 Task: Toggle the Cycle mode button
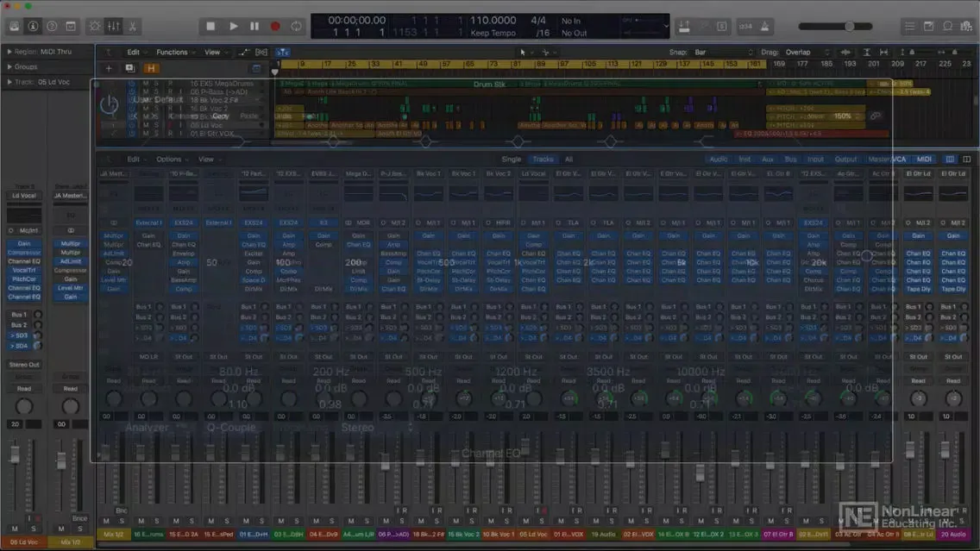pyautogui.click(x=296, y=26)
